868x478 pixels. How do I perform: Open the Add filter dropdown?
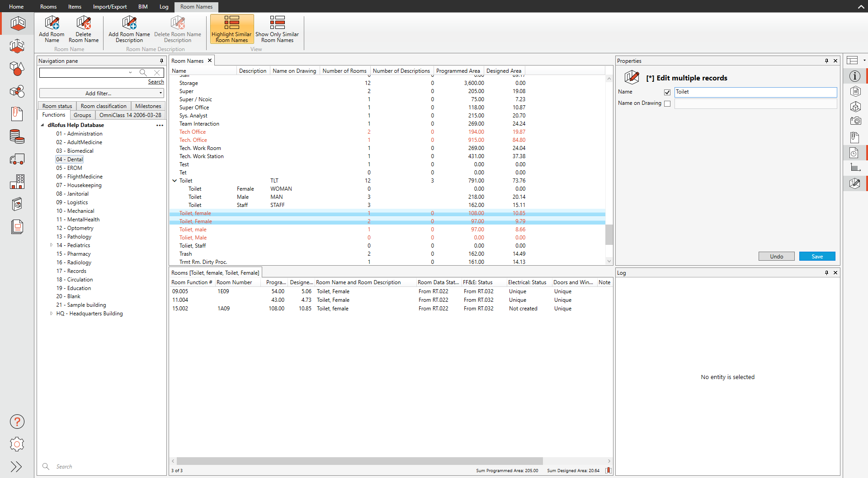click(x=102, y=93)
